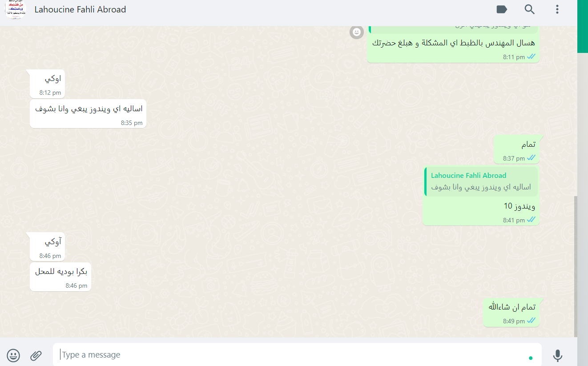Click the 'تمام ان شاءالله' sent message
This screenshot has width=588, height=366.
click(x=511, y=312)
